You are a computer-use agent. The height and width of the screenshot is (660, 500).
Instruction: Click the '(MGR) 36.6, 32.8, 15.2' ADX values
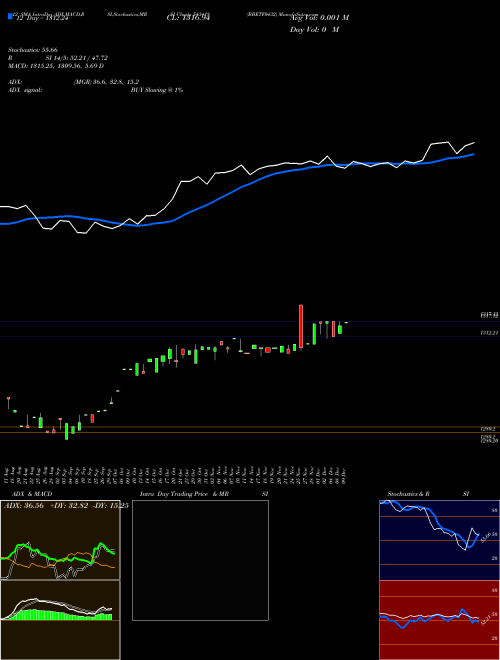106,82
